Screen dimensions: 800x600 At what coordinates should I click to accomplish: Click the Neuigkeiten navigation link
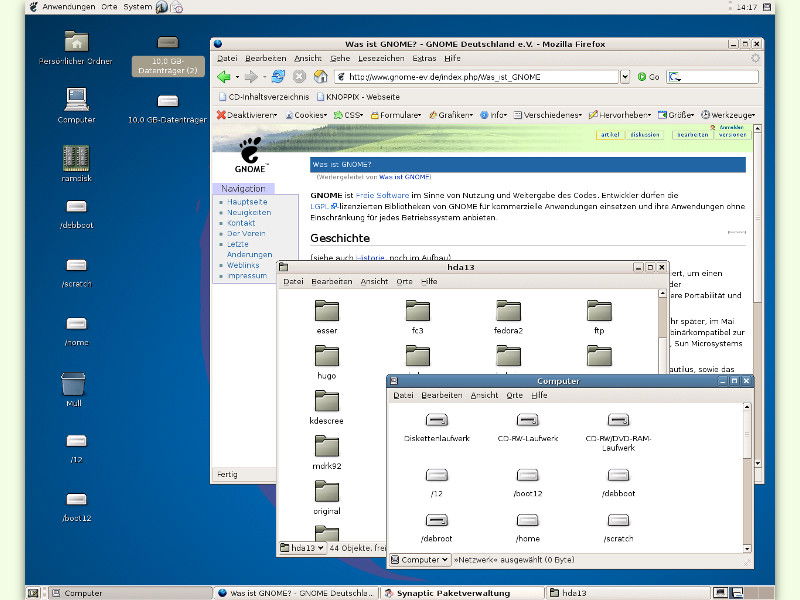(249, 213)
